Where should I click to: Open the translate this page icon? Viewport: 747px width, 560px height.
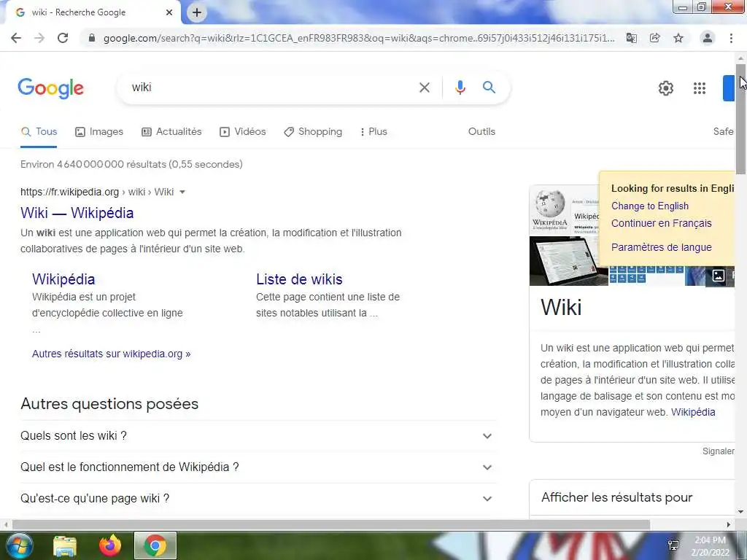(631, 38)
